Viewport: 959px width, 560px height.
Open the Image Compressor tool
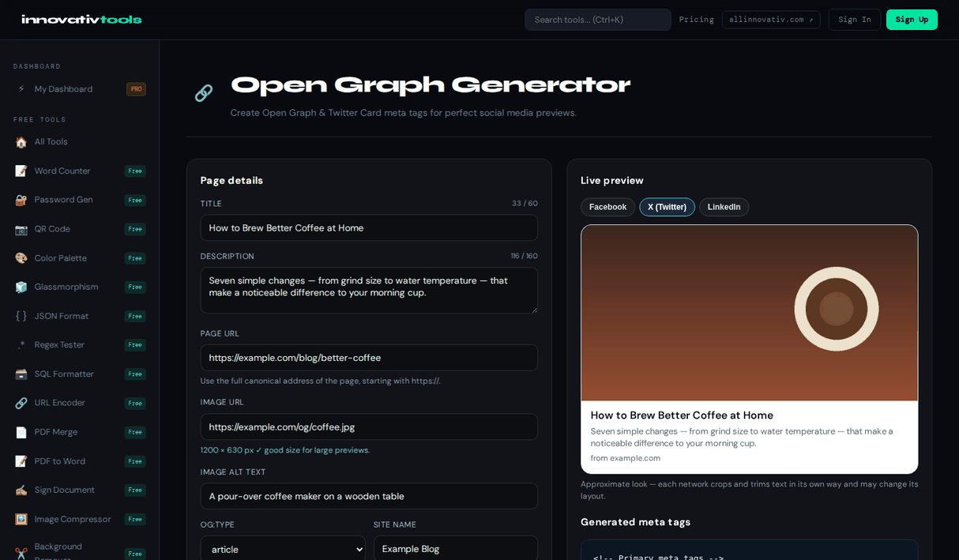(80, 519)
